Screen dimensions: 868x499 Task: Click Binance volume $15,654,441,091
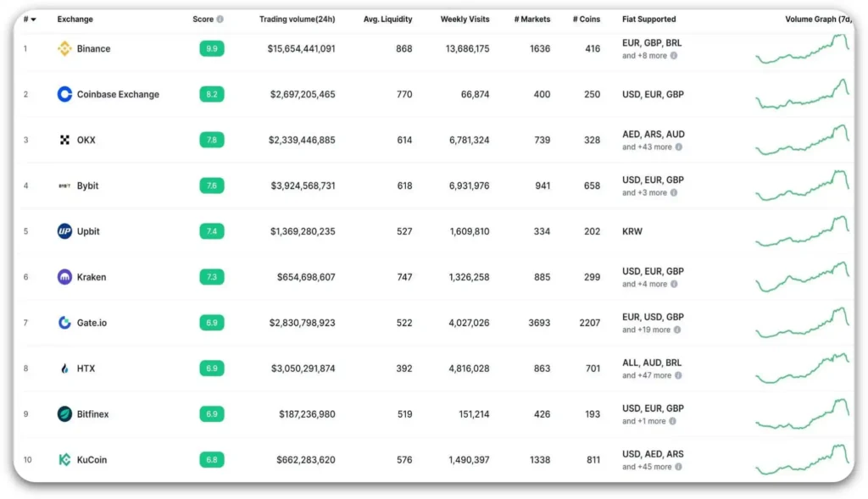[301, 48]
